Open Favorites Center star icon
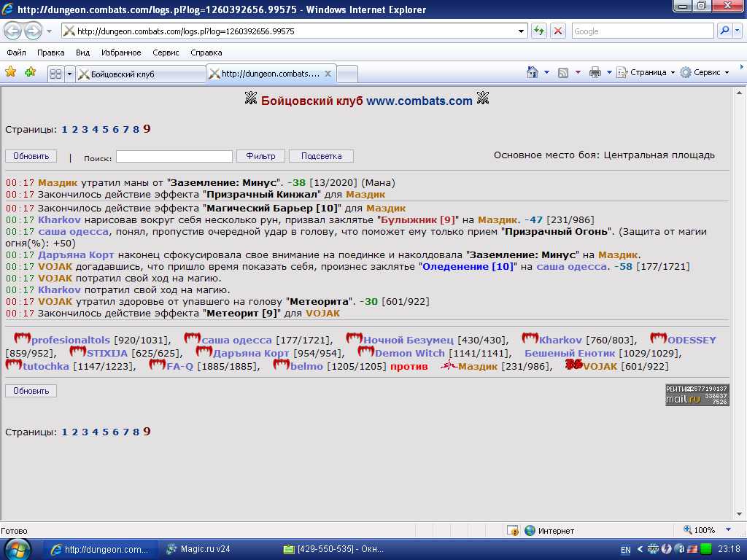Viewport: 747px width, 560px height. pos(10,72)
